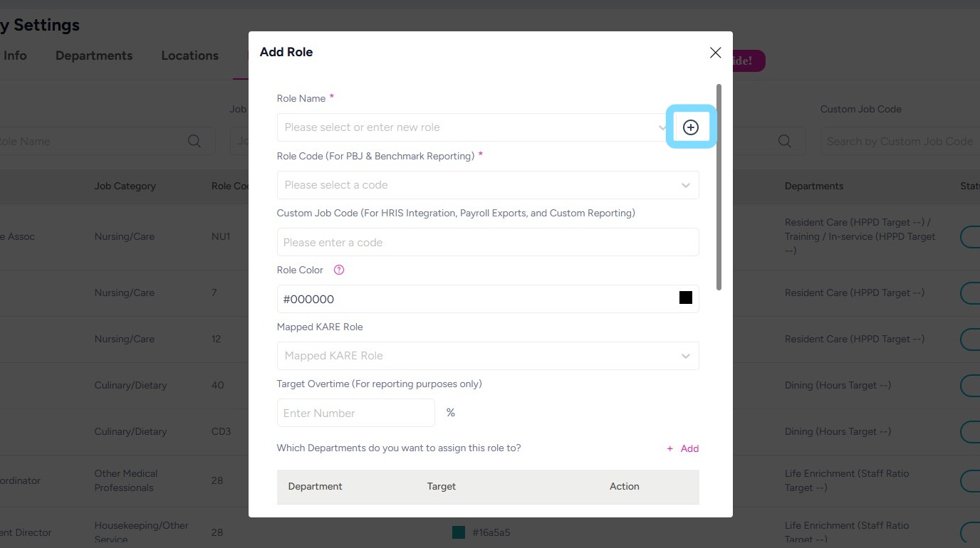The width and height of the screenshot is (980, 548).
Task: Click the Add link for departments
Action: click(683, 448)
